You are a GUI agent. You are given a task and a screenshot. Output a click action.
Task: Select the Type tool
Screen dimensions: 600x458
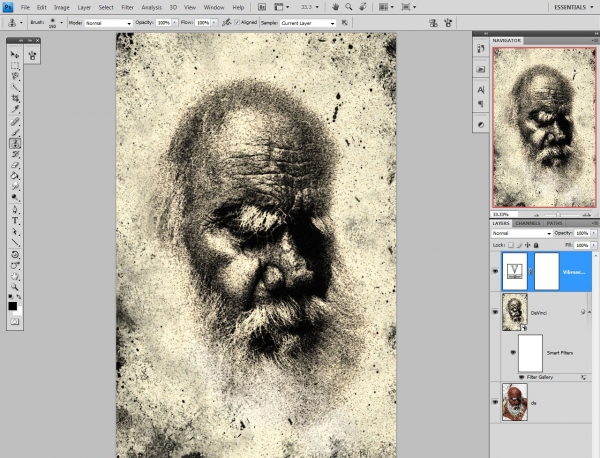(x=15, y=221)
